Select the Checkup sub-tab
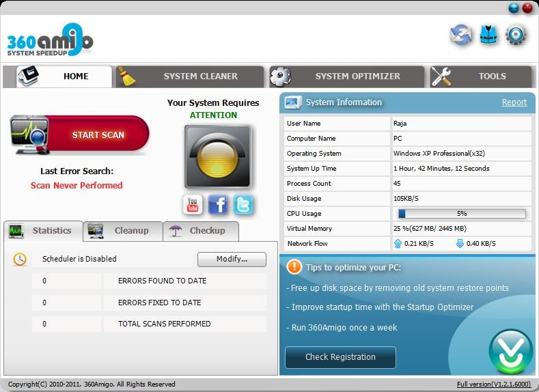This screenshot has width=539, height=392. (x=201, y=231)
